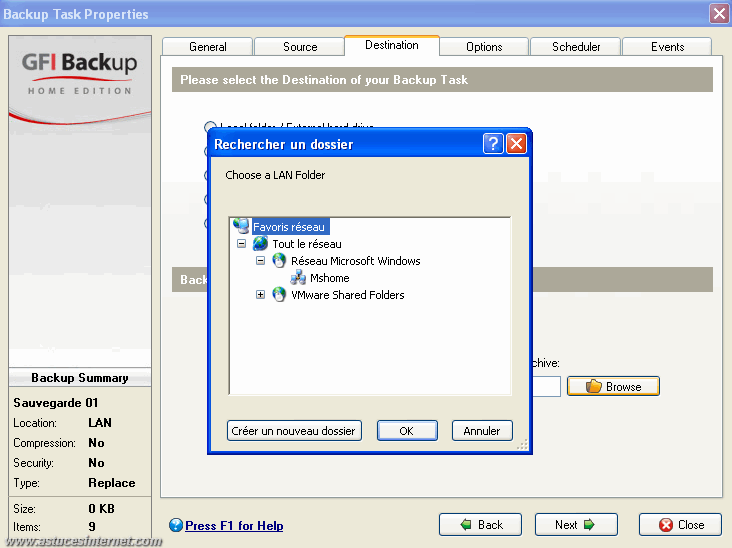732x548 pixels.
Task: Click the blue help icon beside Press F1
Action: 176,526
